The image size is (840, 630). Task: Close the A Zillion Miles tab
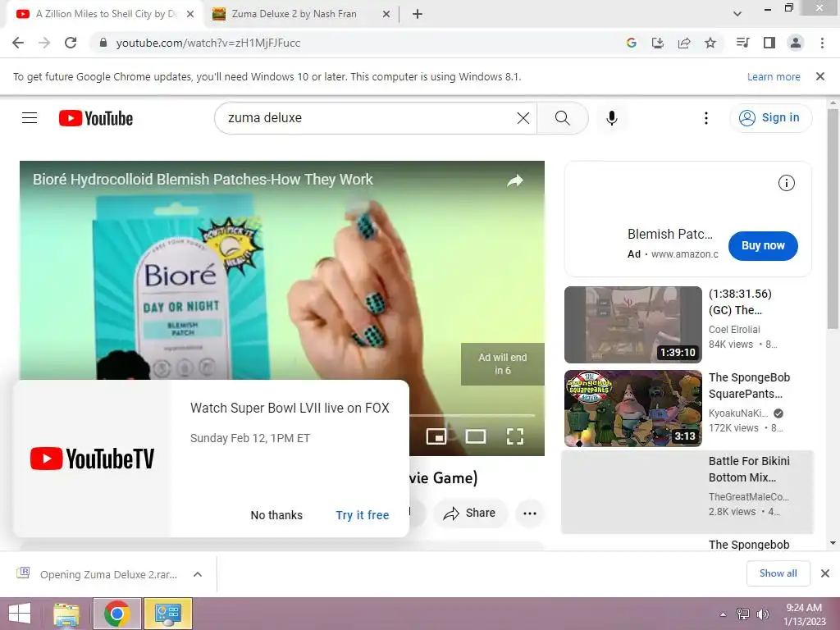(x=190, y=14)
